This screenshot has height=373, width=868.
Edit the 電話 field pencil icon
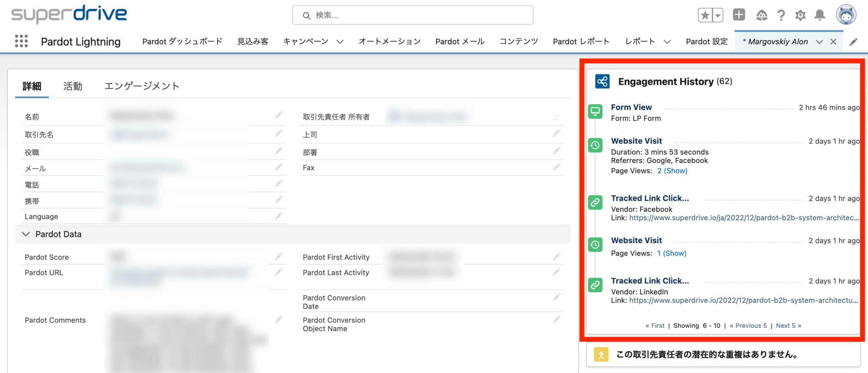coord(279,183)
